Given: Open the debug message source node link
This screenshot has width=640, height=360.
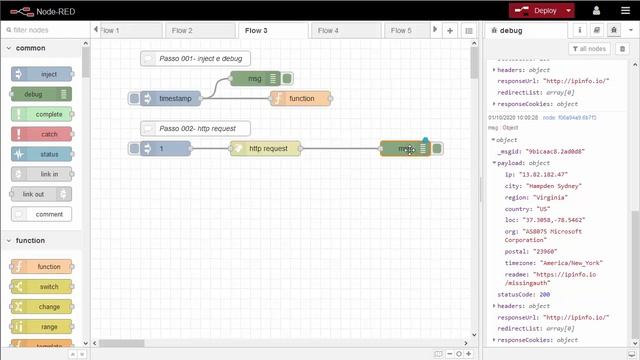Looking at the screenshot, I should (569, 118).
